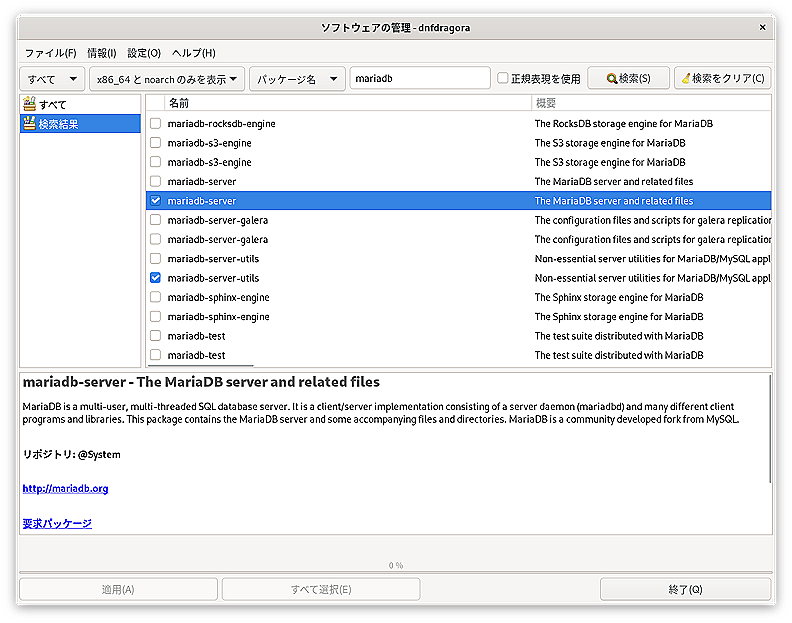792x623 pixels.
Task: Open the 設定(O) menu
Action: point(144,53)
